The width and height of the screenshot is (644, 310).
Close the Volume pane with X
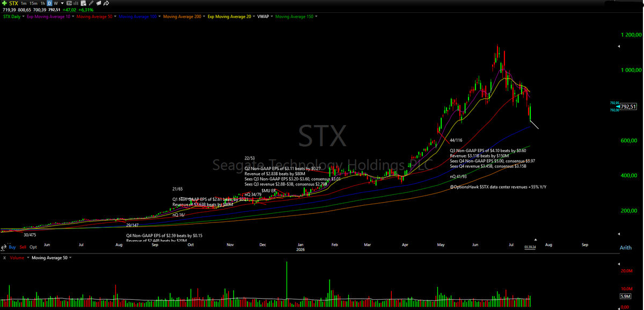pyautogui.click(x=4, y=258)
